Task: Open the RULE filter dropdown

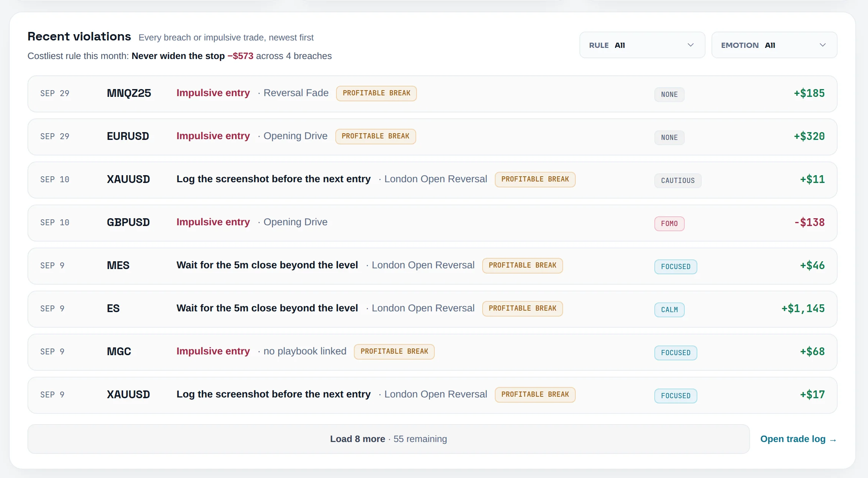Action: (x=642, y=45)
